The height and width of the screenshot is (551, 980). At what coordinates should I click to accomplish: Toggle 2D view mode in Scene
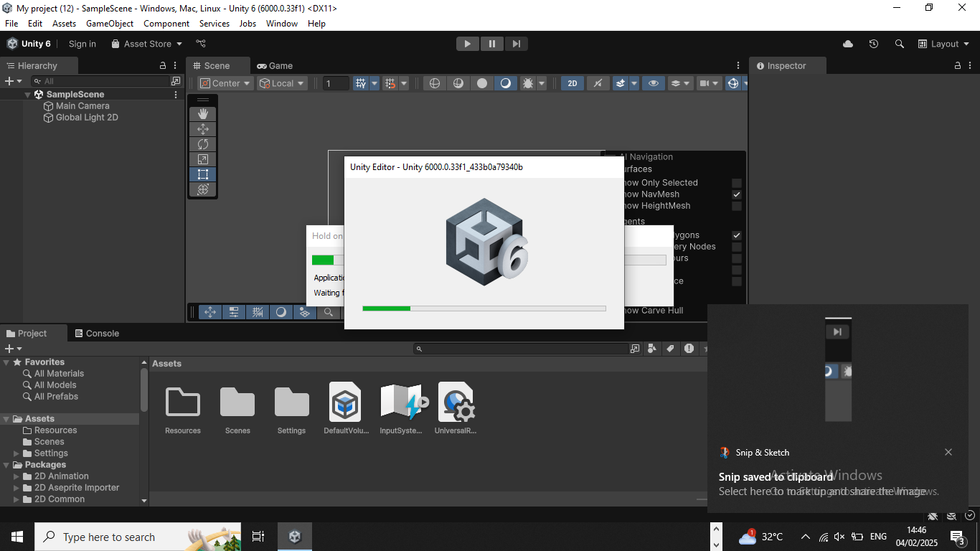click(572, 83)
